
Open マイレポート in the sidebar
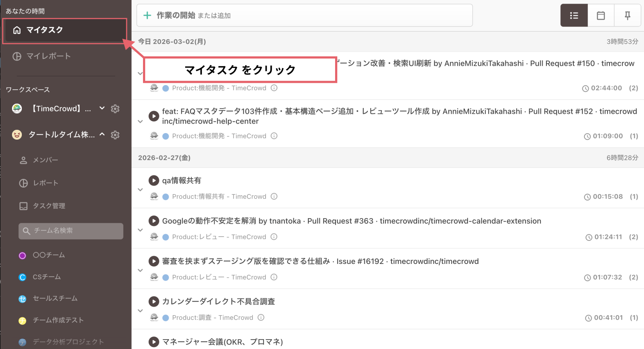[x=48, y=56]
